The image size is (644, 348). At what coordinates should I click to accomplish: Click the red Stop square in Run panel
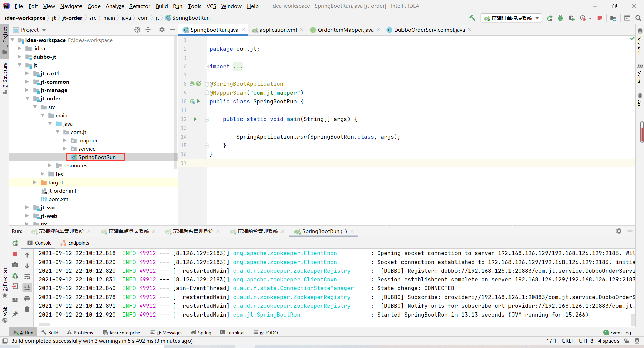[x=15, y=254]
